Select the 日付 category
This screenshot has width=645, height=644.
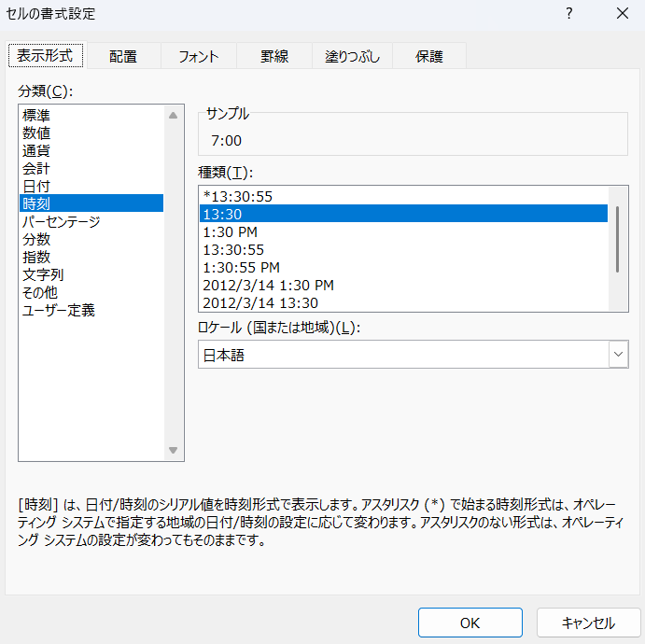click(x=36, y=186)
